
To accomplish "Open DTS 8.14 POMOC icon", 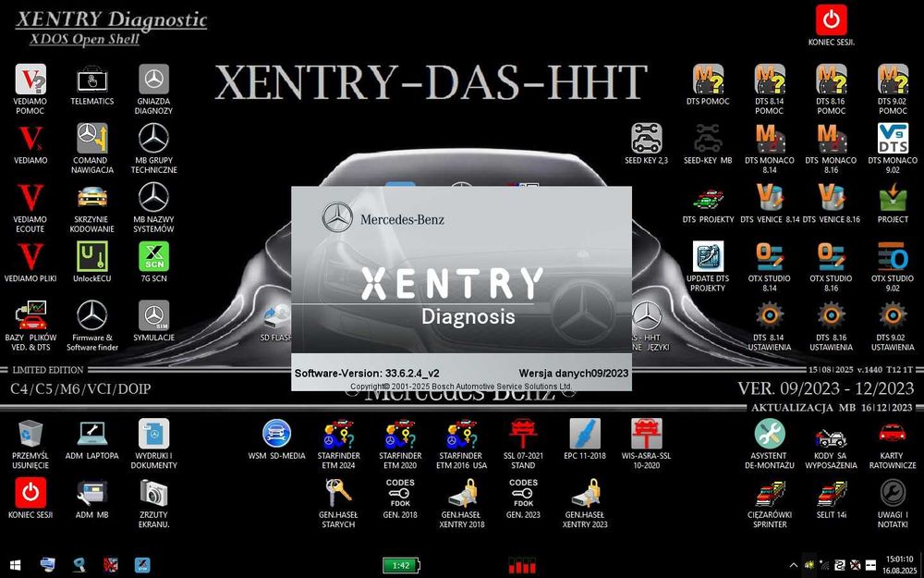I will pyautogui.click(x=770, y=80).
